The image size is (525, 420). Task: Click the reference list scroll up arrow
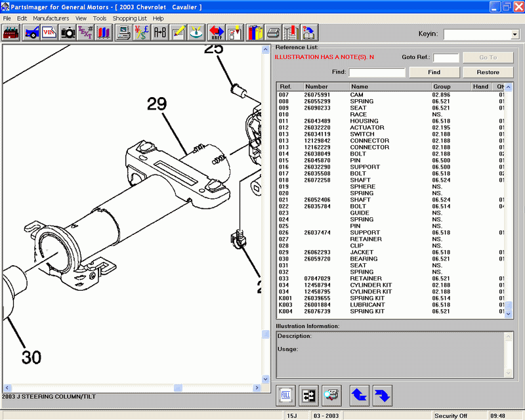click(x=508, y=87)
